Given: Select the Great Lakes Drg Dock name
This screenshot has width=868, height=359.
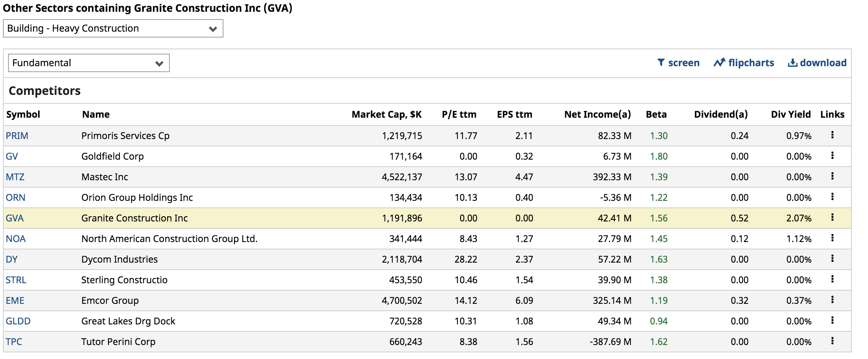Looking at the screenshot, I should [x=128, y=321].
